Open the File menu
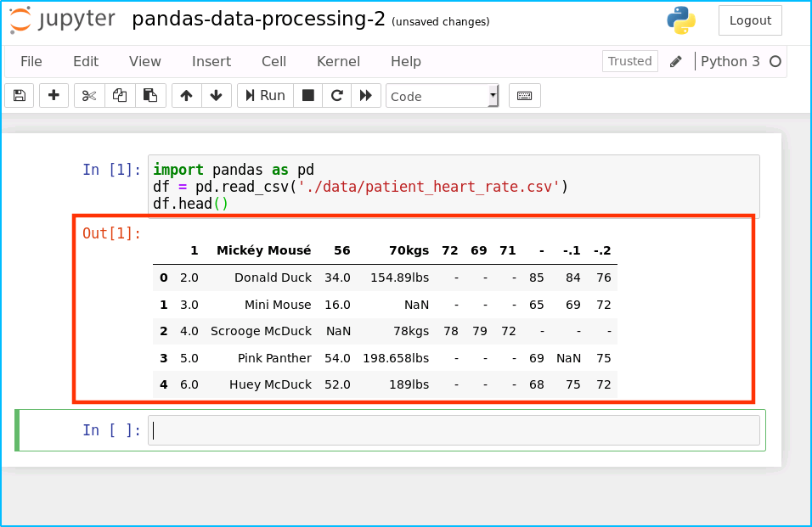Image resolution: width=812 pixels, height=527 pixels. coord(31,62)
